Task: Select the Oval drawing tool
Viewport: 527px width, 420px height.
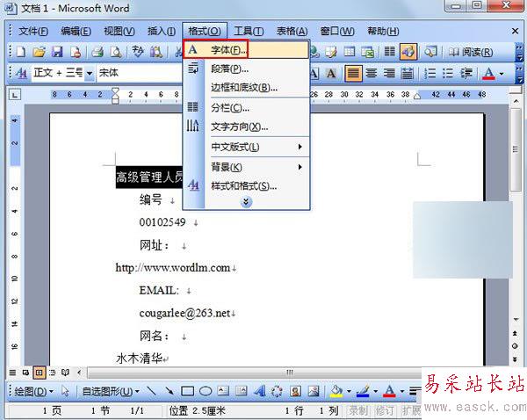Action: pos(206,391)
